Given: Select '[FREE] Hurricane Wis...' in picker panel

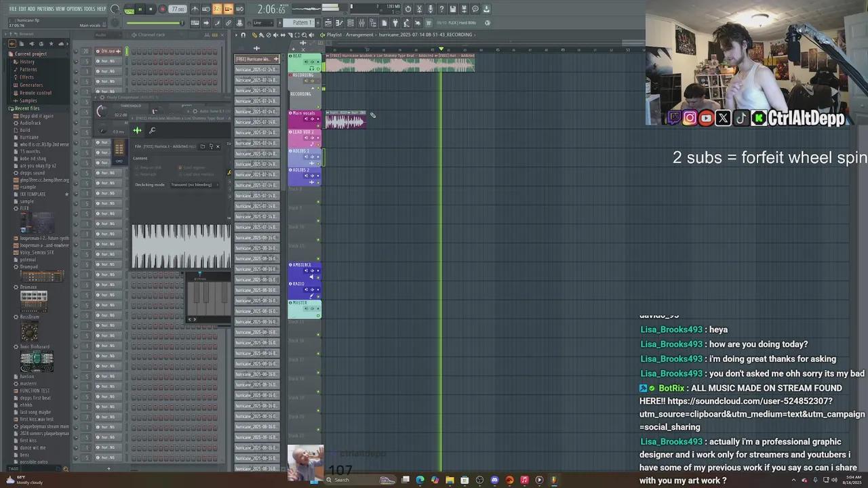Looking at the screenshot, I should 257,59.
